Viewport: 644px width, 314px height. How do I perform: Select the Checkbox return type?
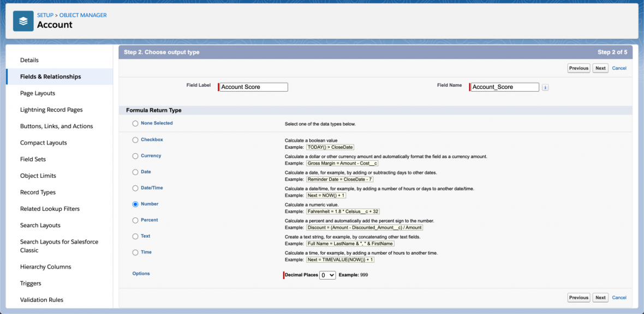[135, 140]
